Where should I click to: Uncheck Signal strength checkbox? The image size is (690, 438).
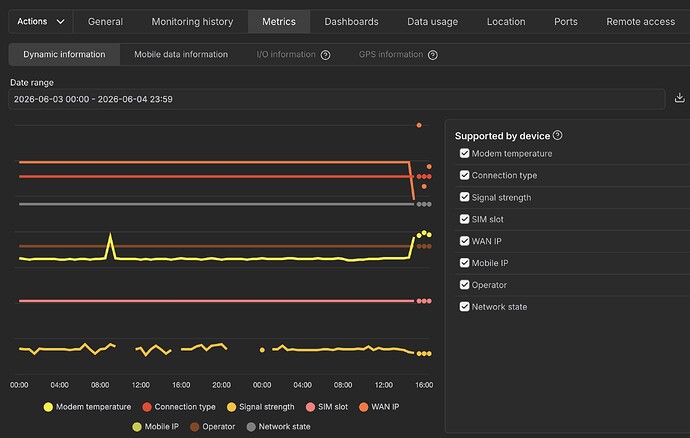[x=464, y=197]
